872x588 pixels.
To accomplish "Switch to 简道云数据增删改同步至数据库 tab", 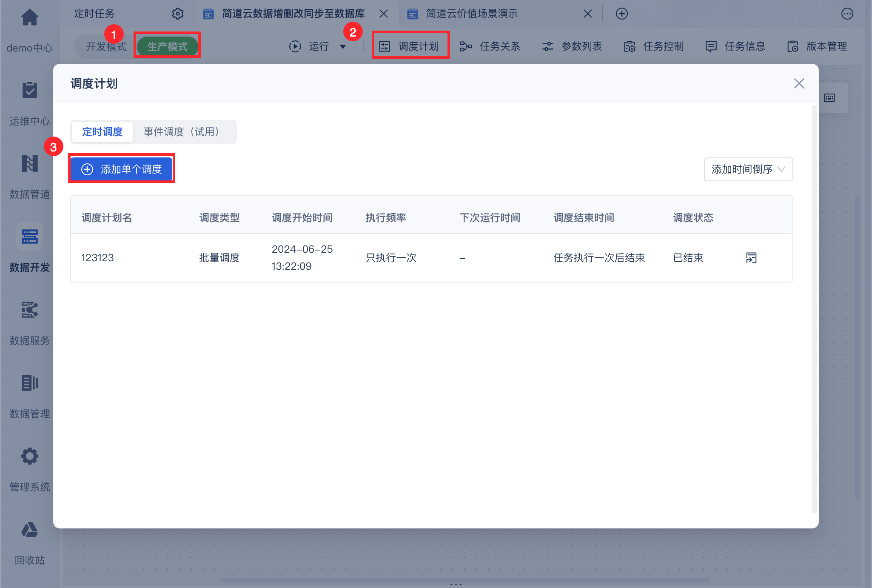I will pos(293,14).
